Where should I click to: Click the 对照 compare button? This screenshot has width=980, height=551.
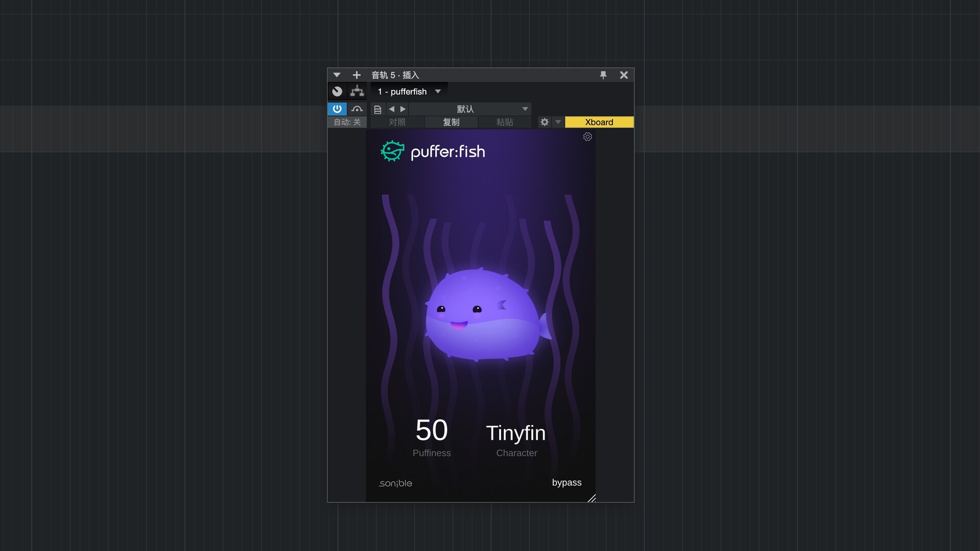pos(397,122)
